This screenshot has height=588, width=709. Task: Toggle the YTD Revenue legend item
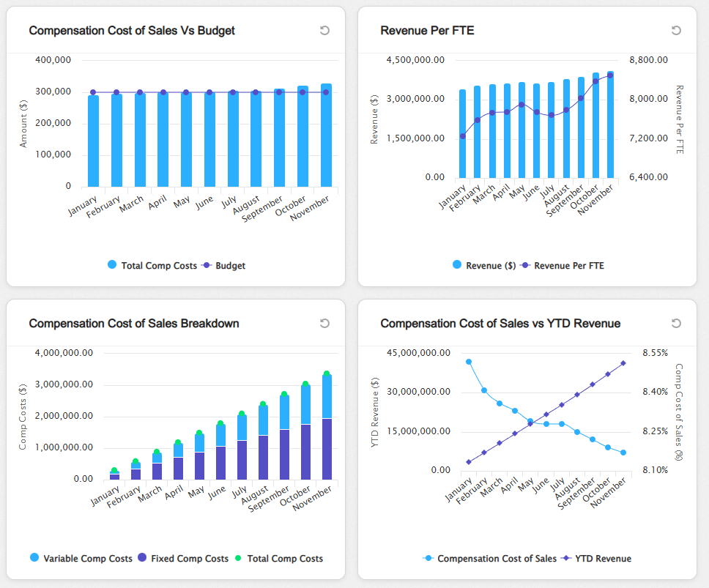pyautogui.click(x=596, y=558)
